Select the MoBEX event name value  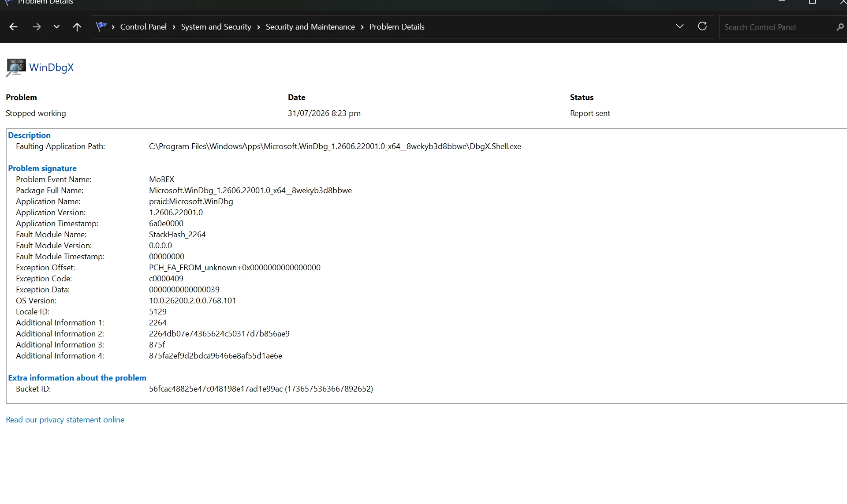(x=161, y=179)
